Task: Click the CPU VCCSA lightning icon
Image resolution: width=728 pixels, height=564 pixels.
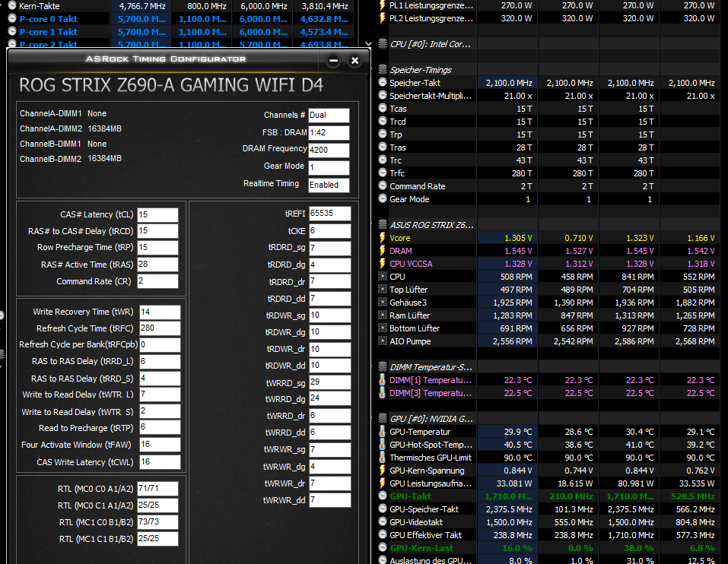Action: click(x=382, y=264)
